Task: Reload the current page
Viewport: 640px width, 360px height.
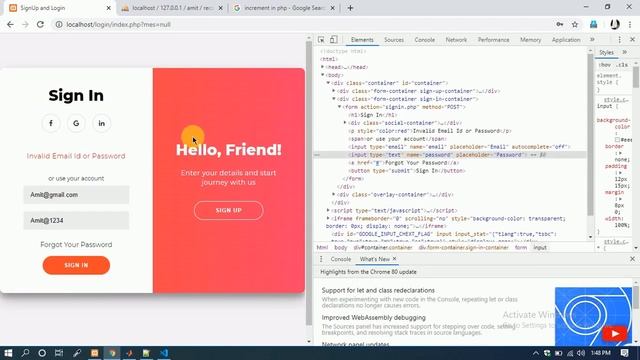Action: (x=40, y=24)
